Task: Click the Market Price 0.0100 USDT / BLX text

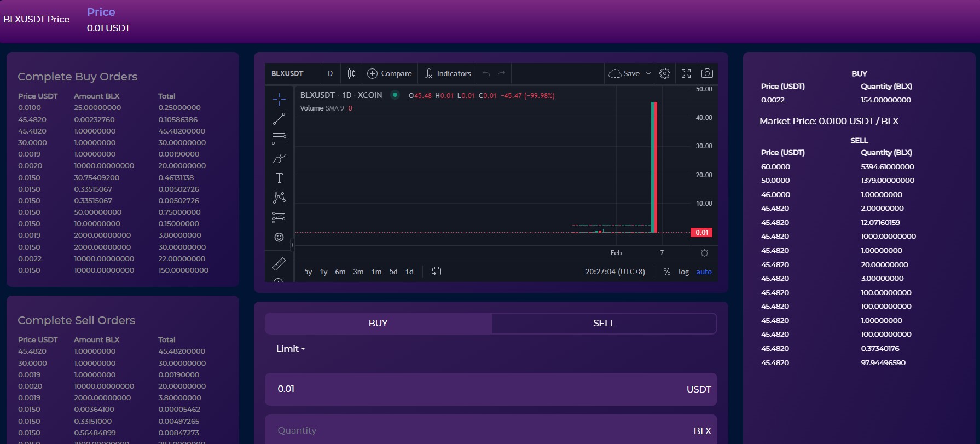Action: click(x=829, y=121)
